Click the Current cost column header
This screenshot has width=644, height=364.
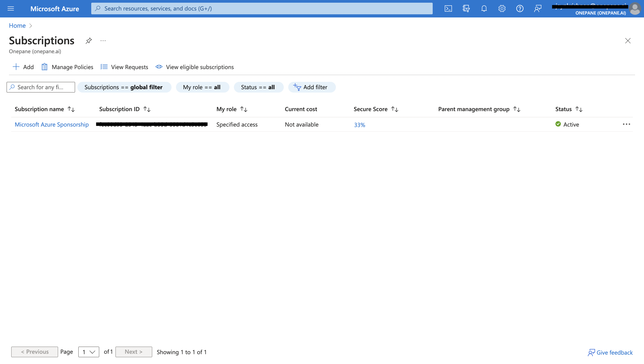point(301,109)
